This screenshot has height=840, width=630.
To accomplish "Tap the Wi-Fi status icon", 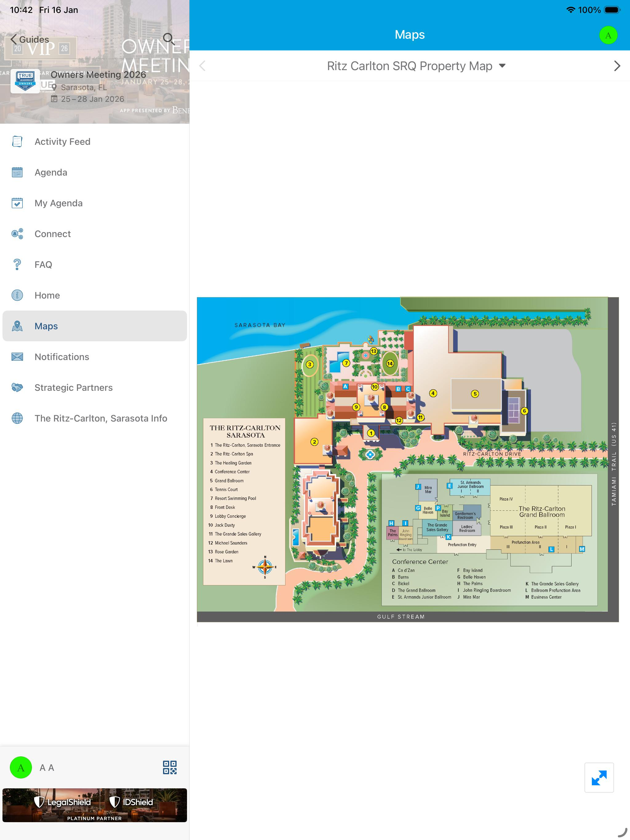I will click(570, 10).
